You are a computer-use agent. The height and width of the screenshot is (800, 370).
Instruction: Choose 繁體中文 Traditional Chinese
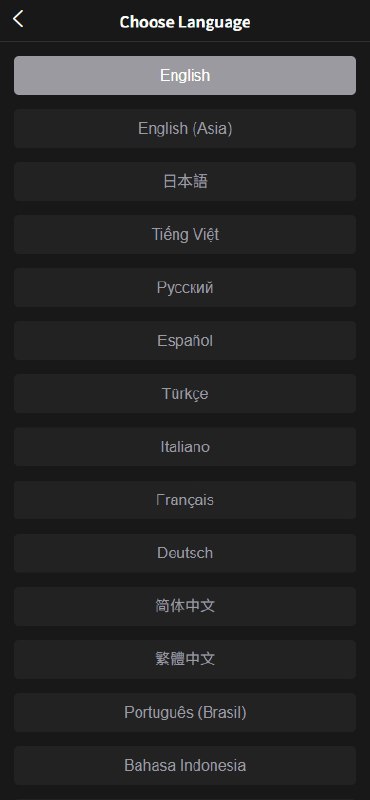point(185,659)
